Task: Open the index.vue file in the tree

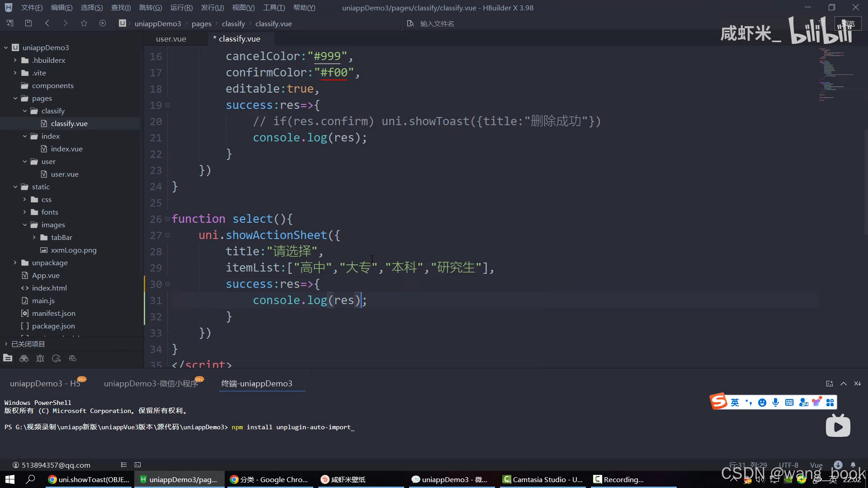Action: point(66,149)
